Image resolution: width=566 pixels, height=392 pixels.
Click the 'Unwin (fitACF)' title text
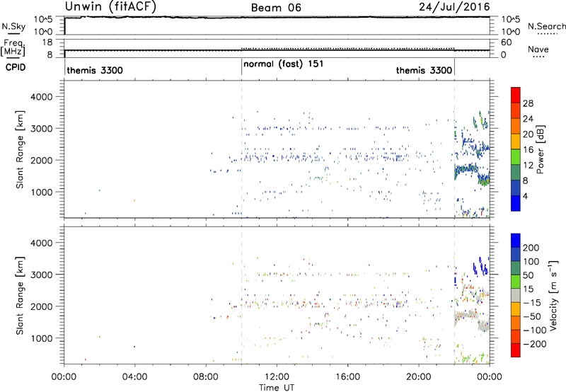point(110,6)
